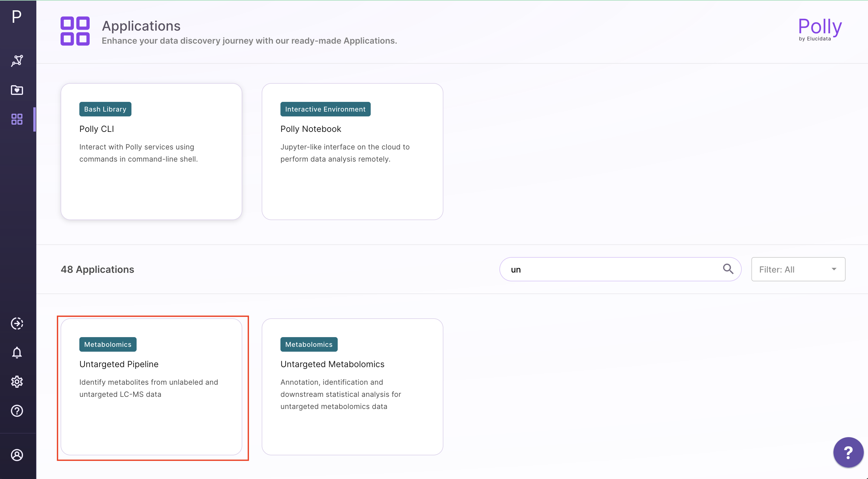Open the settings gear icon
This screenshot has height=479, width=868.
[17, 381]
